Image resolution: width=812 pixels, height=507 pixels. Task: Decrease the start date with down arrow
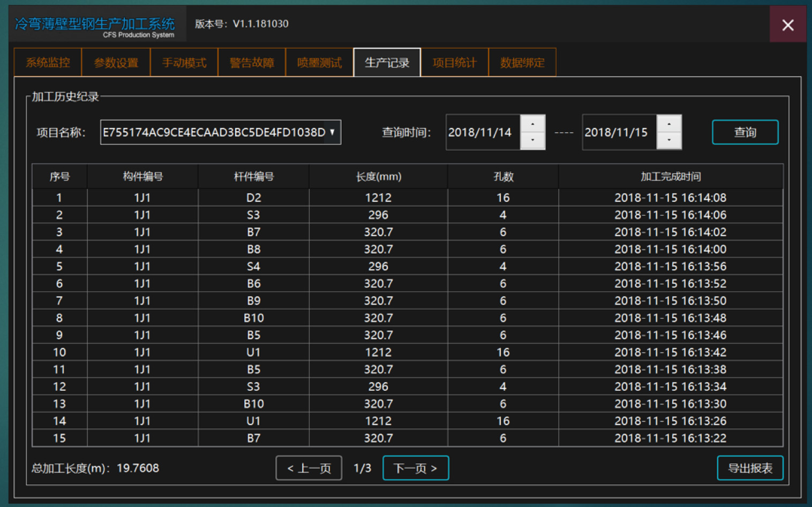pos(532,140)
